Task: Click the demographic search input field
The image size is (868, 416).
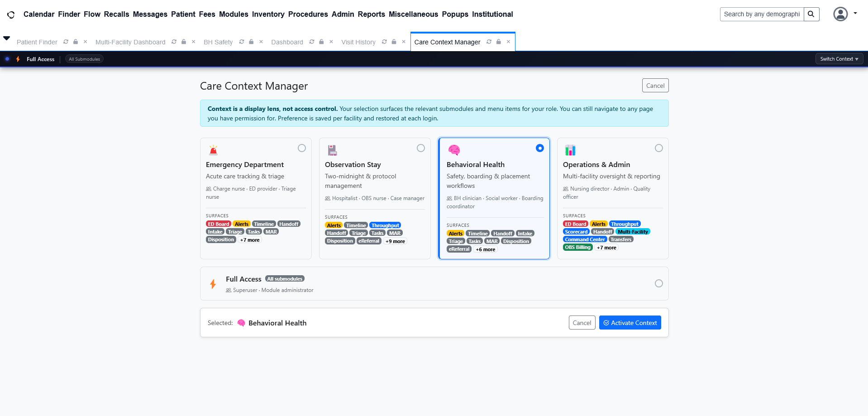Action: click(762, 14)
